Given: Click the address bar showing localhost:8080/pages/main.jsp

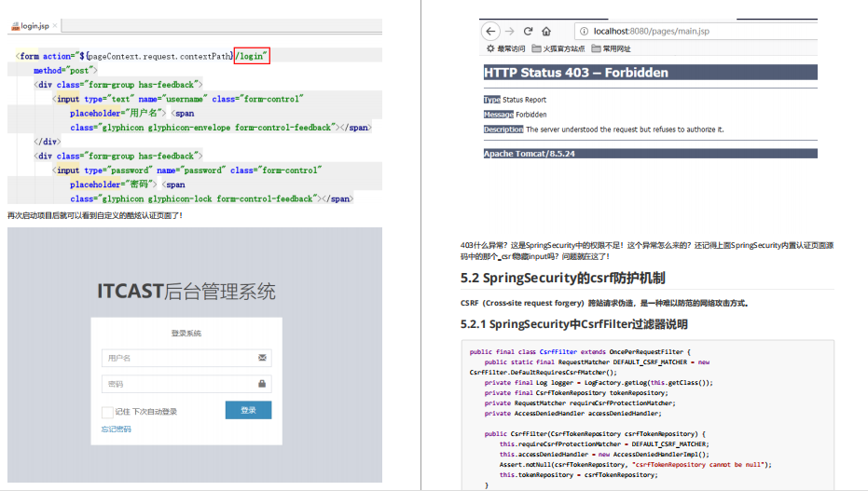Looking at the screenshot, I should pyautogui.click(x=696, y=32).
